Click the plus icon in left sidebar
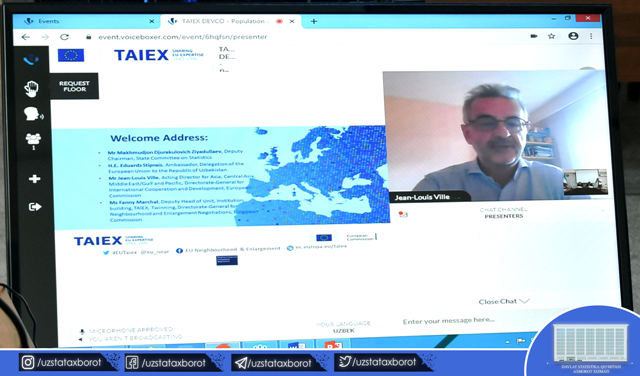This screenshot has height=376, width=640. coord(35,179)
